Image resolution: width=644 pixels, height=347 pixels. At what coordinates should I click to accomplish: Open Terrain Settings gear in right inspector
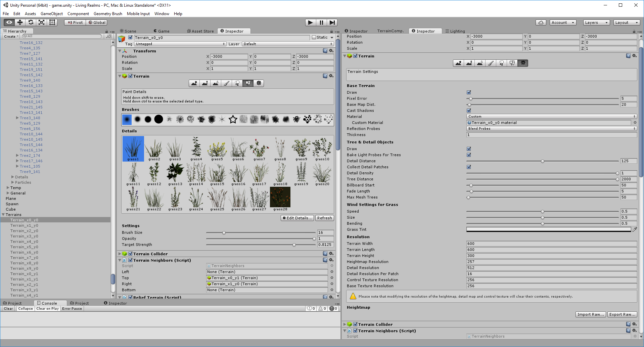523,63
